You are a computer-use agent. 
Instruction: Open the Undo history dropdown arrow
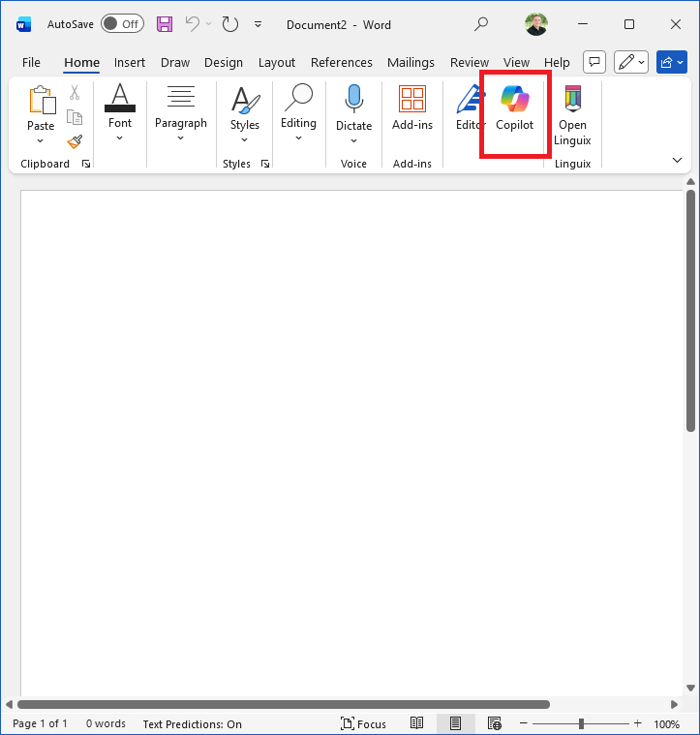[208, 24]
